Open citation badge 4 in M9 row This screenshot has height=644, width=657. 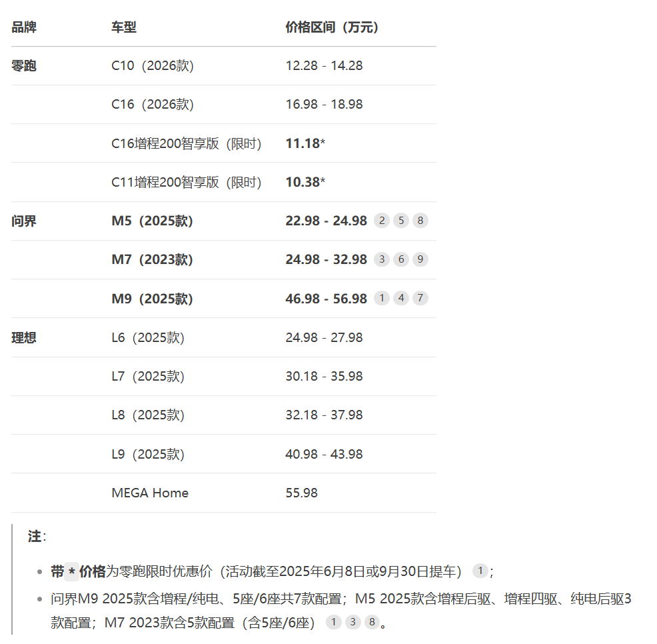pyautogui.click(x=401, y=298)
